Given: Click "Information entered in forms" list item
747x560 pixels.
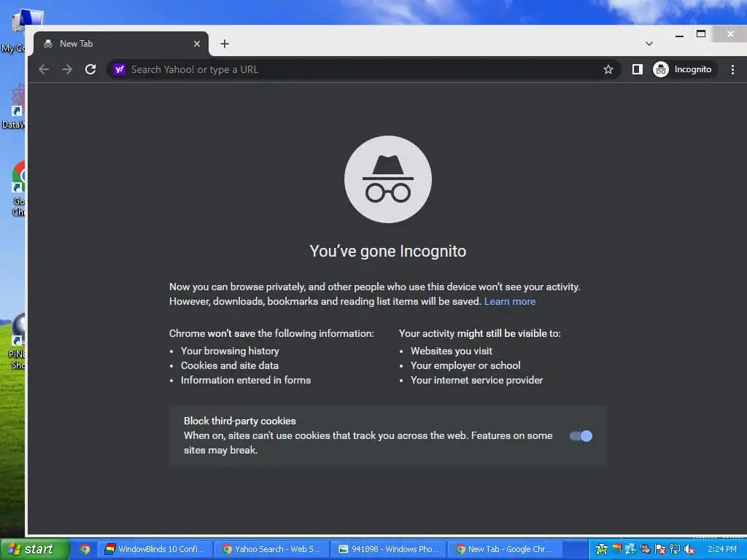Looking at the screenshot, I should click(x=246, y=381).
